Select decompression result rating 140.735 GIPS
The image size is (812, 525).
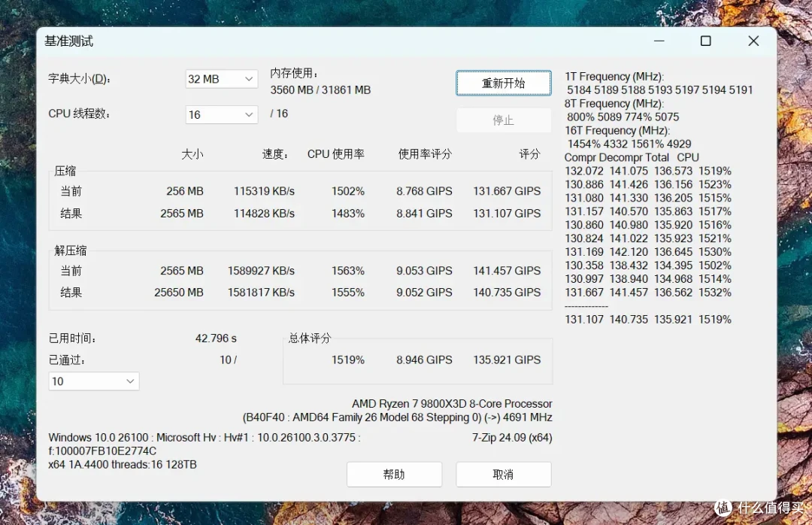[507, 293]
